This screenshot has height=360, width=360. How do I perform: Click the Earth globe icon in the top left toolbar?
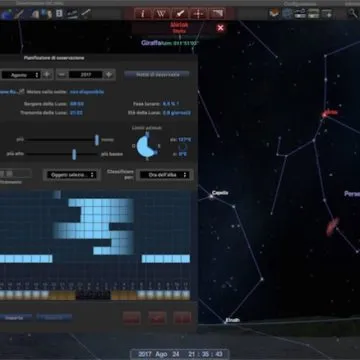point(6,14)
